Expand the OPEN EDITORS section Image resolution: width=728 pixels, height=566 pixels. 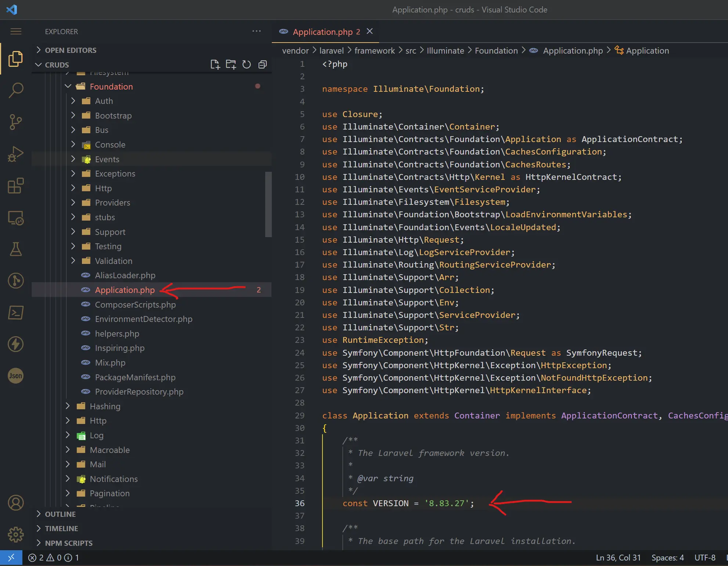tap(70, 50)
